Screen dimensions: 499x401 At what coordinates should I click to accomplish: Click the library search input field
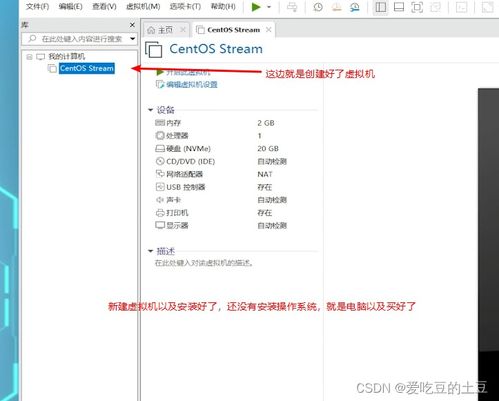[x=79, y=39]
